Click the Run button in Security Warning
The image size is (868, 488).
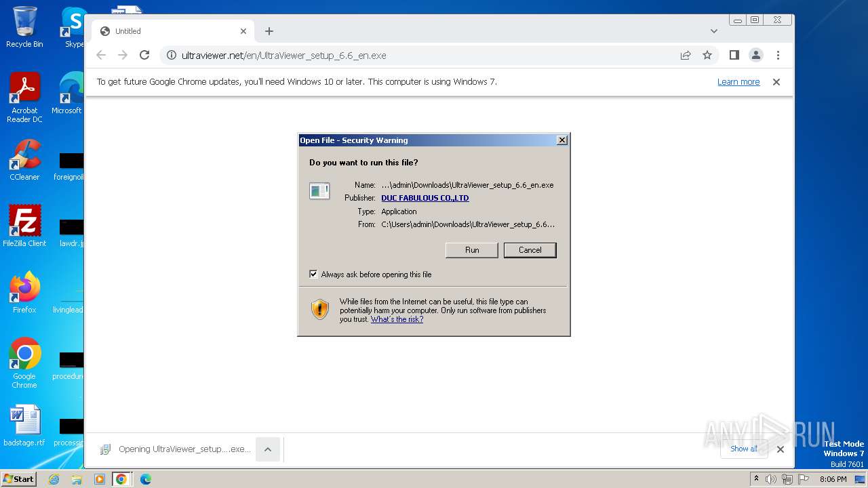[x=472, y=250]
